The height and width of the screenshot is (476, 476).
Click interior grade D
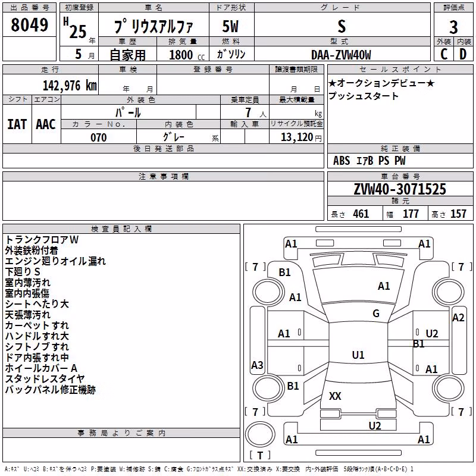click(x=463, y=54)
